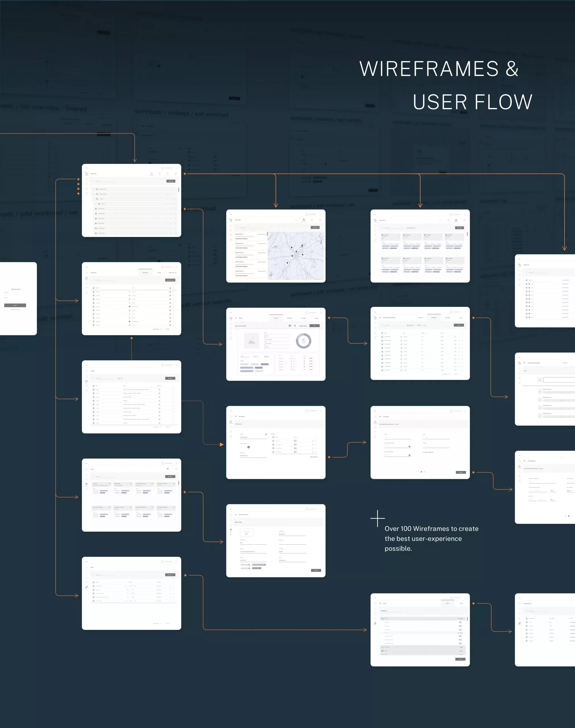Viewport: 575px width, 728px height.
Task: Click the magnifier icon in the Node Tree search
Action: [x=94, y=181]
